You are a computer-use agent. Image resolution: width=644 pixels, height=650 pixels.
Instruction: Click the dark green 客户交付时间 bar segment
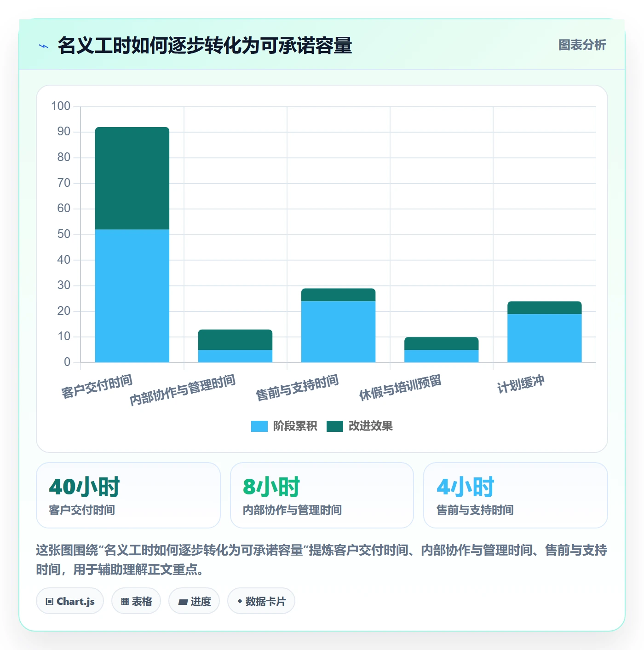132,178
